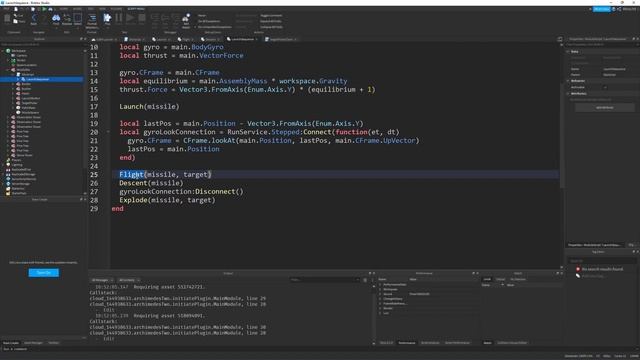Open the VIEW ribbon tab
Screen dimensions: 640x360
[102, 9]
